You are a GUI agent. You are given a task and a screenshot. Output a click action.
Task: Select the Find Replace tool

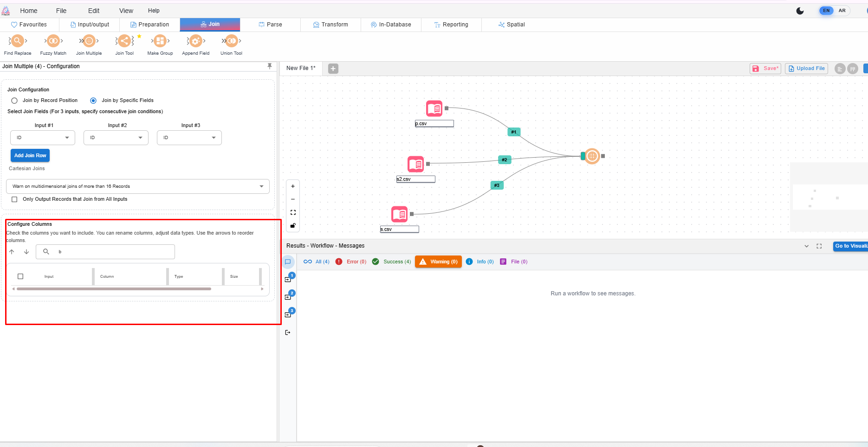pos(18,42)
